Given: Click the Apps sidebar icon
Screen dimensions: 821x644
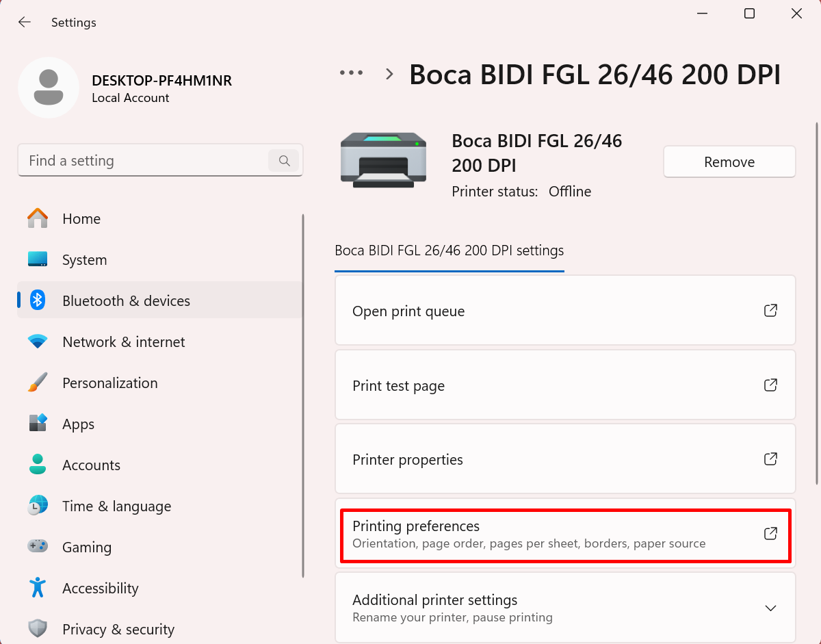Looking at the screenshot, I should 38,423.
